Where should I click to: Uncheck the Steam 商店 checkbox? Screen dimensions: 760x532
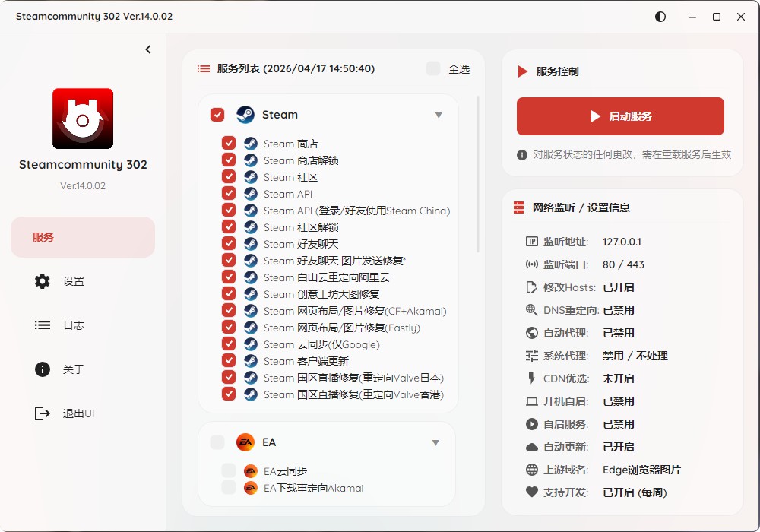(229, 144)
